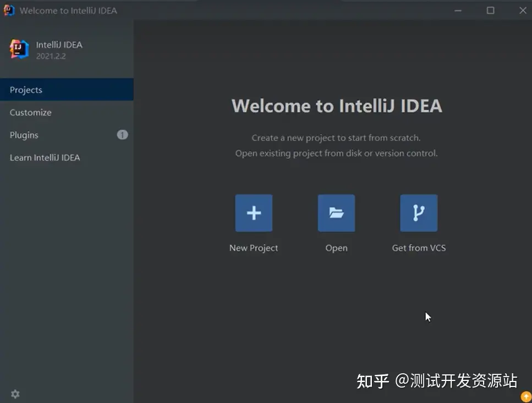Click version text 2021.2.2

pyautogui.click(x=51, y=56)
